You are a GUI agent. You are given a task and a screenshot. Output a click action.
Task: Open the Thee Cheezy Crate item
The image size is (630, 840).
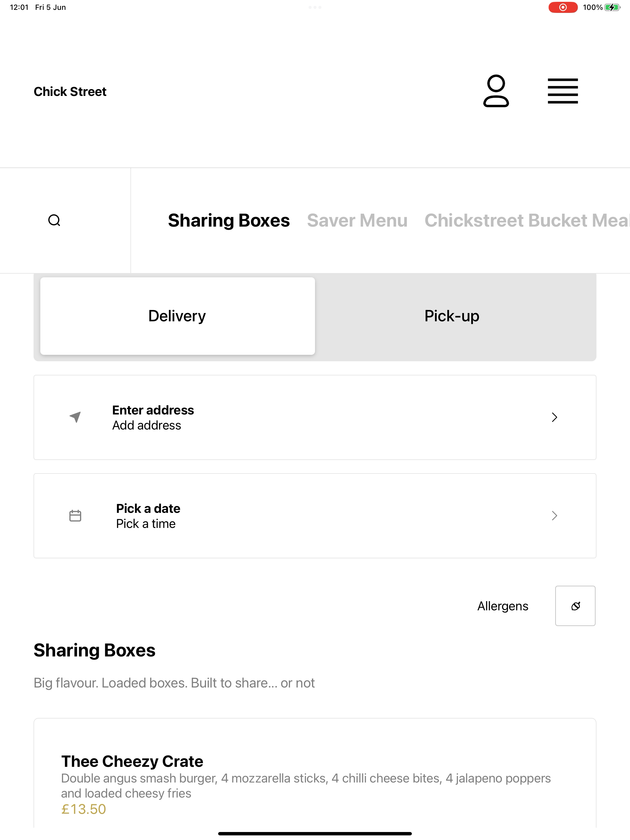click(x=315, y=775)
